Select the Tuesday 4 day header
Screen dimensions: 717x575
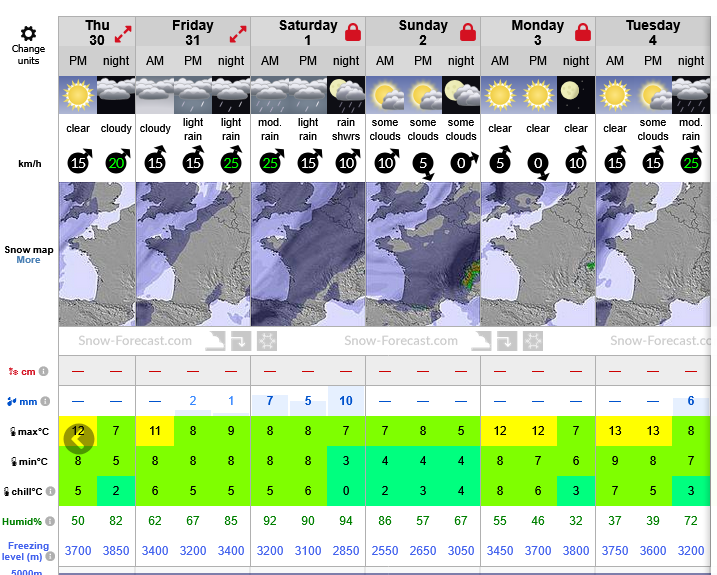click(x=653, y=32)
